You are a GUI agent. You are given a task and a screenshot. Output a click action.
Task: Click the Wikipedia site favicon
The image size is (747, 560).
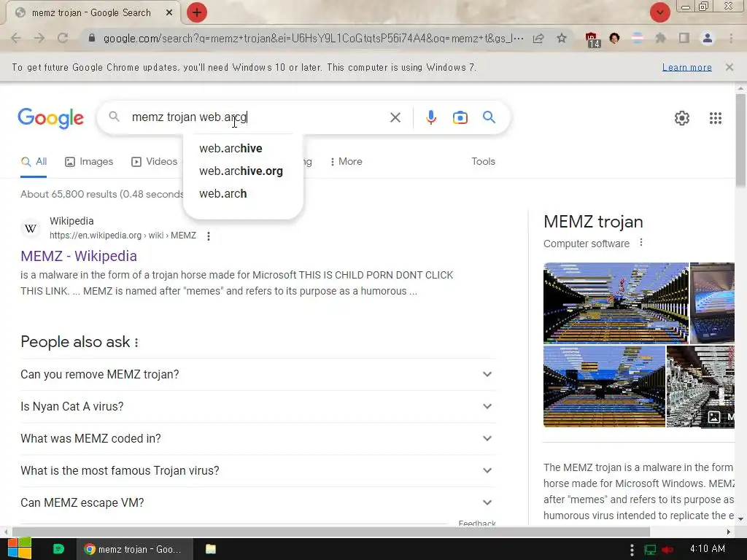pyautogui.click(x=31, y=228)
